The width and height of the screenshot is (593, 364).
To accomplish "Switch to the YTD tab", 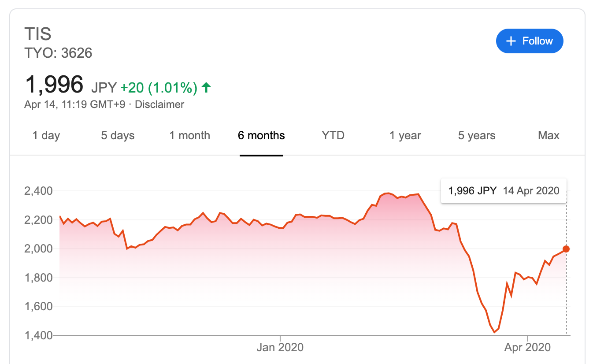I will (x=333, y=135).
